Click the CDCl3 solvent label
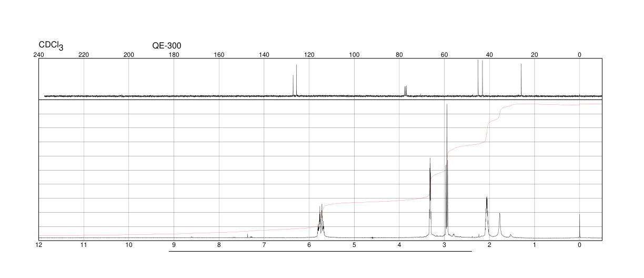The width and height of the screenshot is (644, 278). tap(51, 46)
